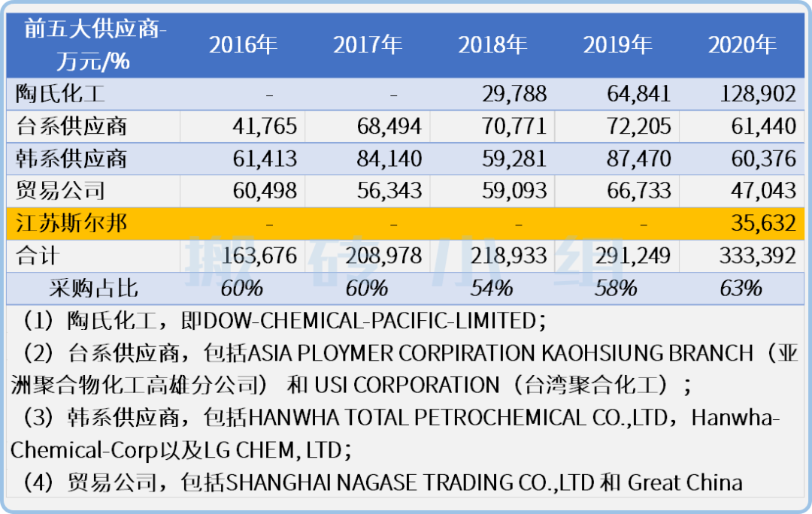Click the 2017年 60% purchase share

pyautogui.click(x=367, y=289)
